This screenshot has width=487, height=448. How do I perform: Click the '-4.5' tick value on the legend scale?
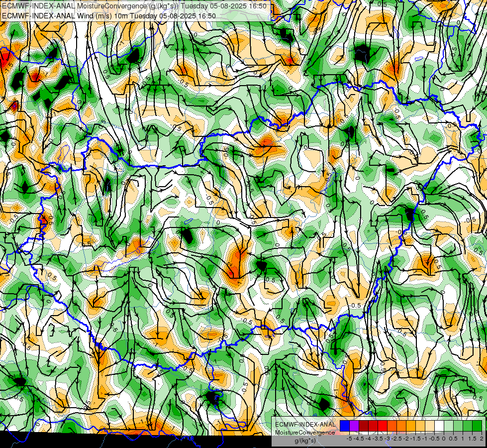click(359, 439)
